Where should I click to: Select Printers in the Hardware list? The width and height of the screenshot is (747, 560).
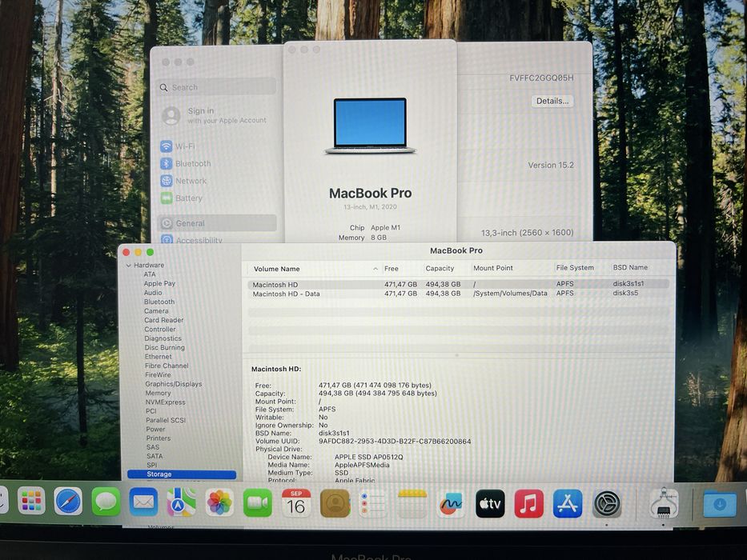coord(159,438)
